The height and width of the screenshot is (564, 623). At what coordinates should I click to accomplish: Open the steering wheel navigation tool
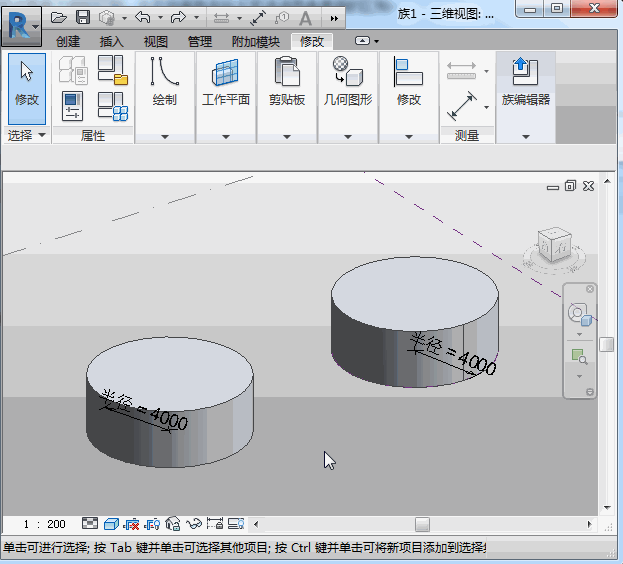[580, 314]
